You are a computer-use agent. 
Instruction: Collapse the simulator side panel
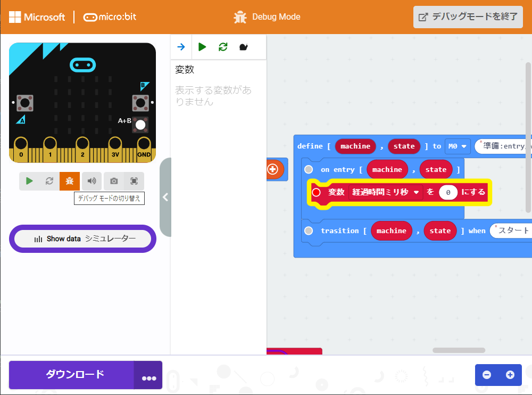[x=165, y=197]
